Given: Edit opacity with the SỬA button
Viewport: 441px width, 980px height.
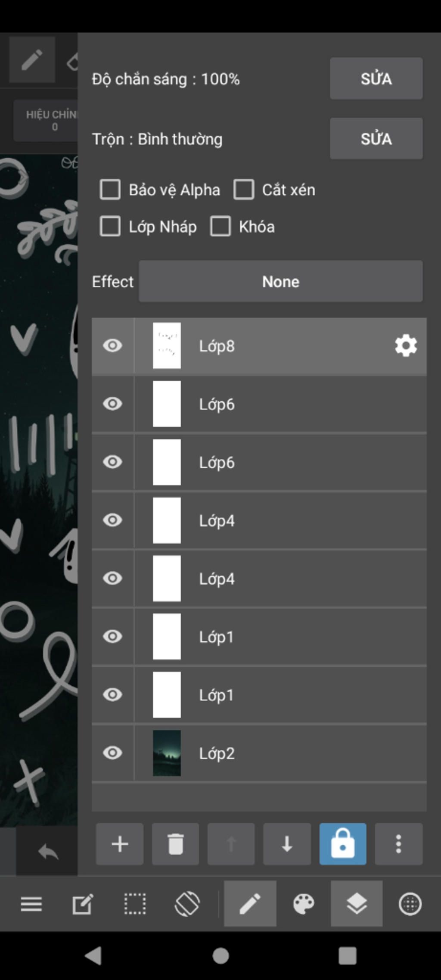Looking at the screenshot, I should coord(376,79).
